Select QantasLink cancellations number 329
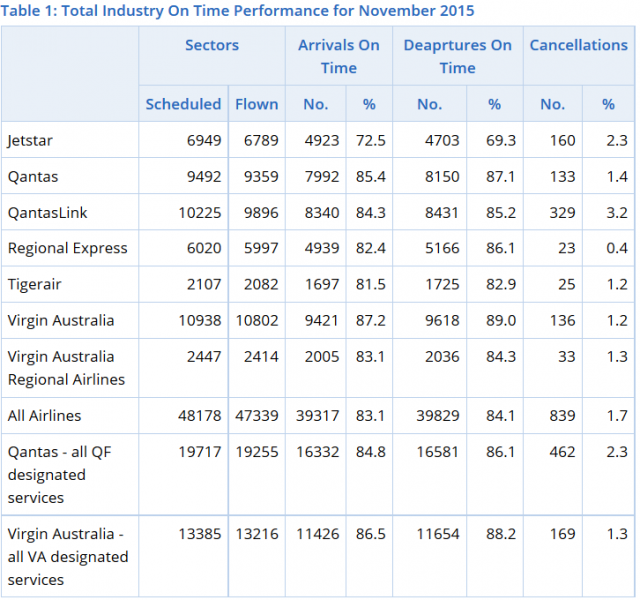This screenshot has height=600, width=640. coord(562,213)
